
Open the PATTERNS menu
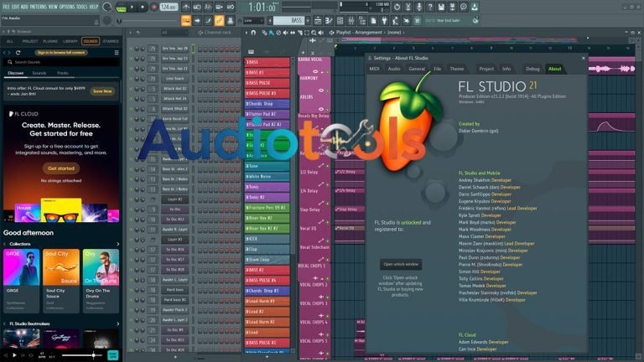pyautogui.click(x=39, y=7)
